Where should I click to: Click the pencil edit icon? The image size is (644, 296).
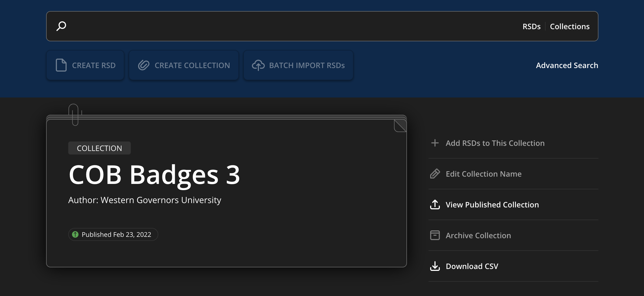435,174
